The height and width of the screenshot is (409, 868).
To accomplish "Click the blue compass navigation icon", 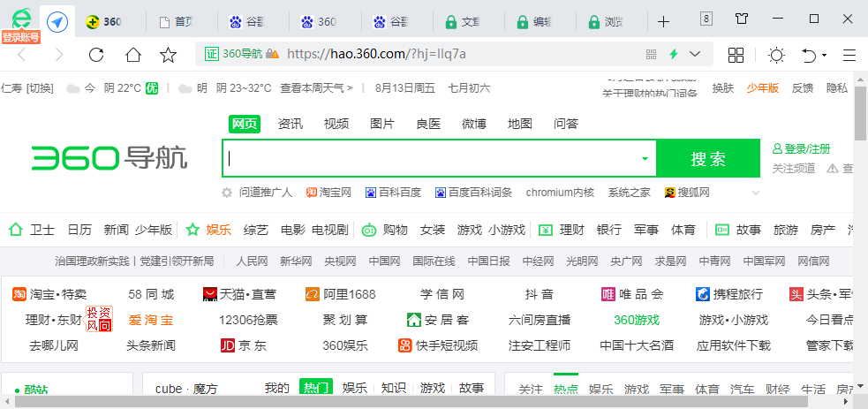I will click(57, 22).
